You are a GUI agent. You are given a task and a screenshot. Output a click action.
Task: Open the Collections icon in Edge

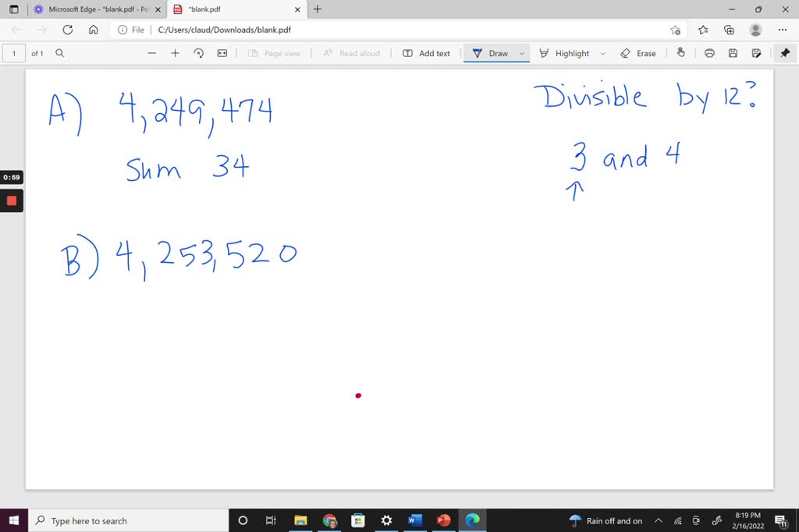[x=729, y=29]
